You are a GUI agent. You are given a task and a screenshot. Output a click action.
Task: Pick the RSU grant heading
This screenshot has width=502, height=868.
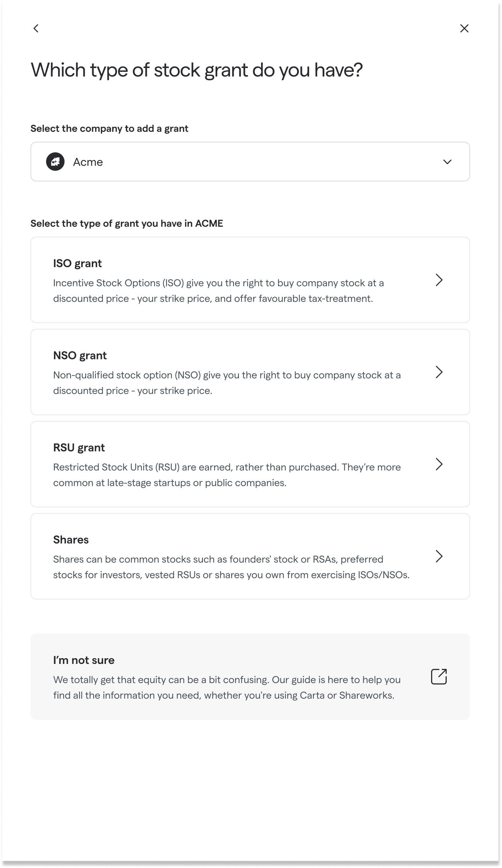coord(79,448)
